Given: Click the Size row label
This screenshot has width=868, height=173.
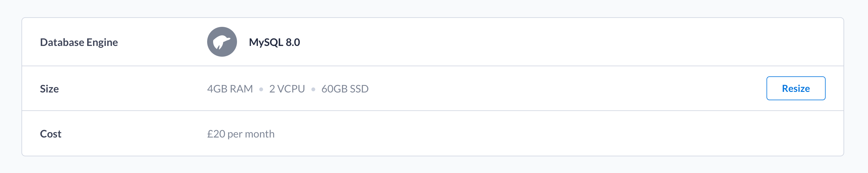Looking at the screenshot, I should tap(49, 89).
